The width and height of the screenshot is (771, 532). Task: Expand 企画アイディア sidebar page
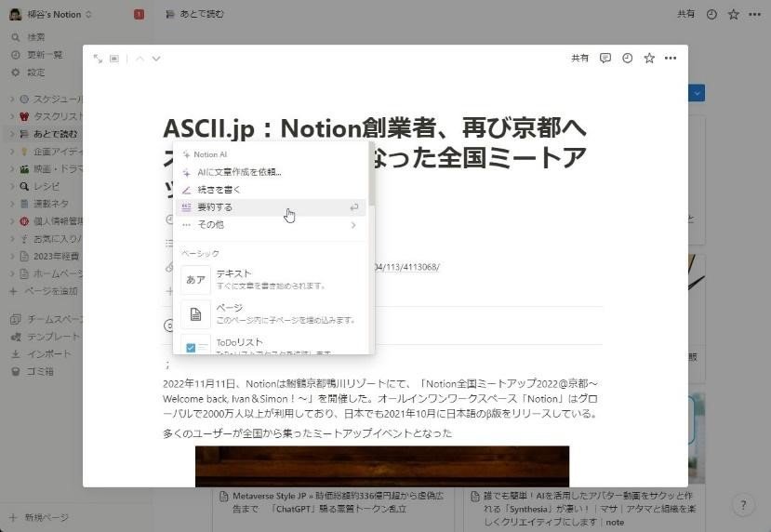(x=12, y=152)
